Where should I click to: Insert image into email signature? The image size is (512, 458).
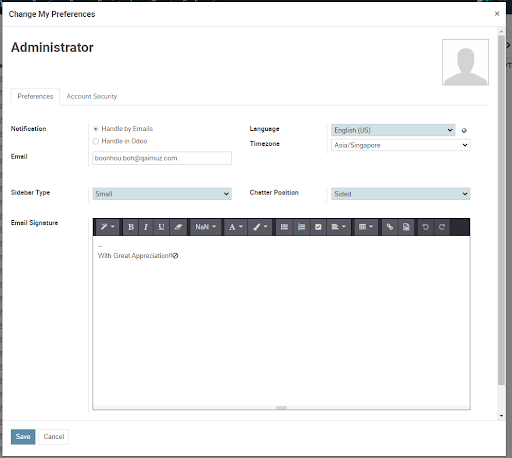tap(406, 227)
